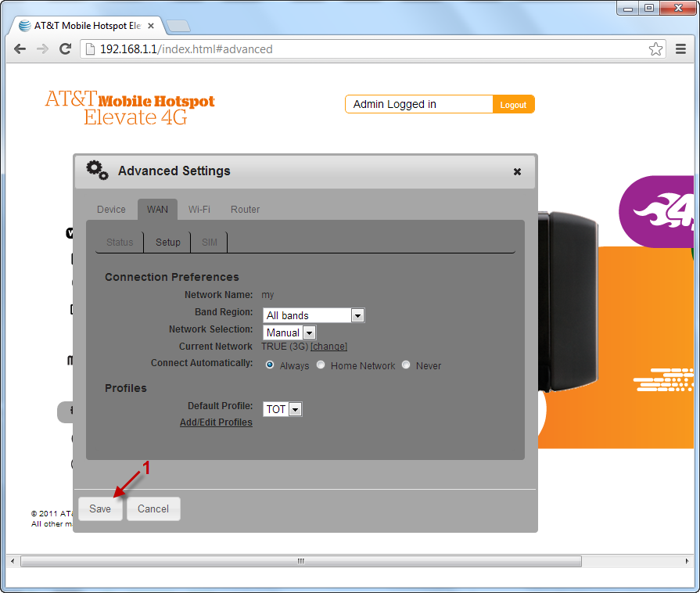700x593 pixels.
Task: Select the Never radio button
Action: pyautogui.click(x=406, y=365)
